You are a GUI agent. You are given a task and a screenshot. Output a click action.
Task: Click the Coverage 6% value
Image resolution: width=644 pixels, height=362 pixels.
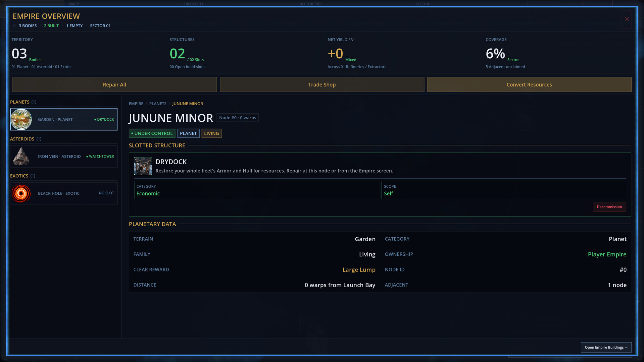tap(495, 54)
